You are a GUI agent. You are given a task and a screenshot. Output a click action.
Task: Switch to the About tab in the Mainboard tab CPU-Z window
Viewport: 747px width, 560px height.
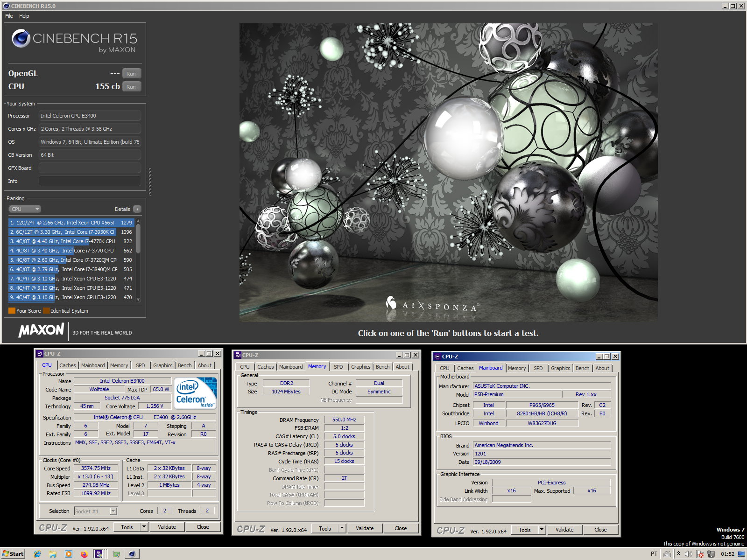[602, 368]
